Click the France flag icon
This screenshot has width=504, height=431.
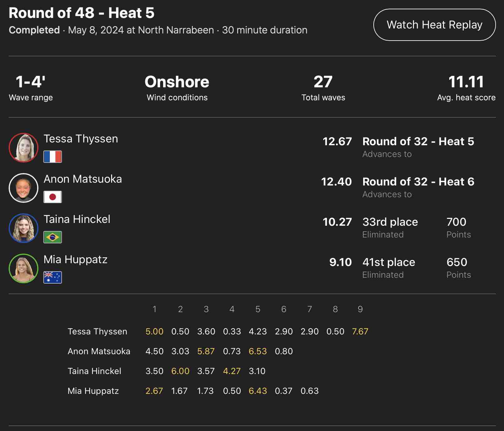pos(53,157)
